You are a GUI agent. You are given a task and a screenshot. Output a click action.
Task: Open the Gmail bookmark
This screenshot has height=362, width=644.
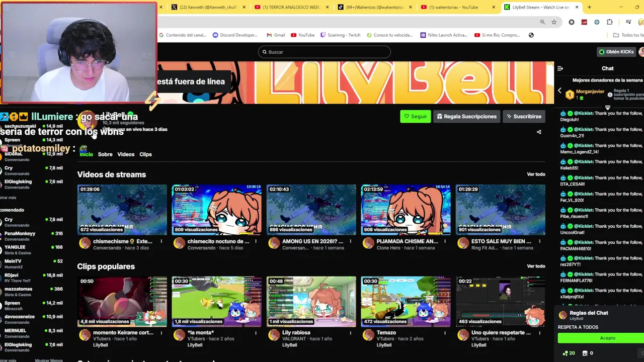point(276,35)
